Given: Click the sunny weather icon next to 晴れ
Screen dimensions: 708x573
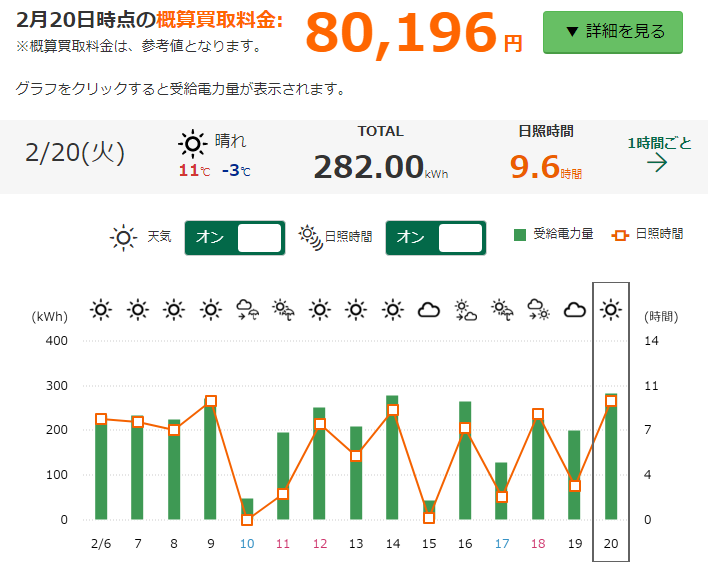Looking at the screenshot, I should point(193,144).
